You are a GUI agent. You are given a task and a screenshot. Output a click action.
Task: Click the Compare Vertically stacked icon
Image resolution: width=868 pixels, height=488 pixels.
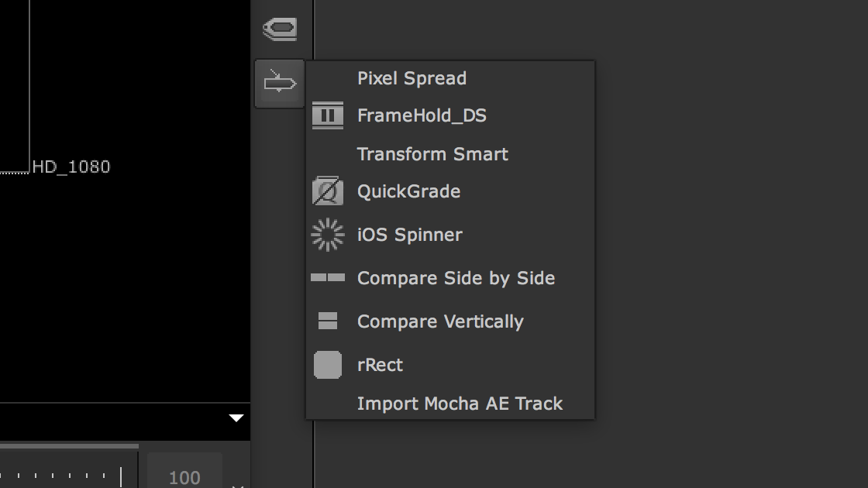[328, 321]
